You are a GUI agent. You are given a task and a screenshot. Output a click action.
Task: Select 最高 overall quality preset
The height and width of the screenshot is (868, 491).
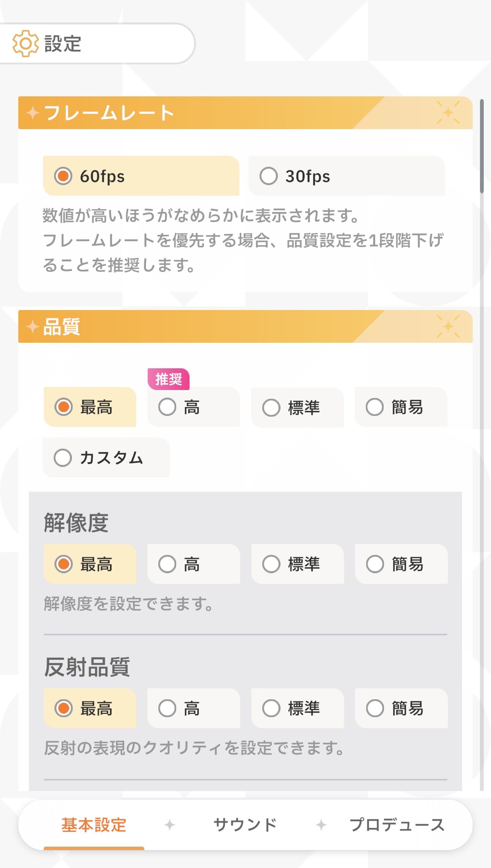(x=90, y=407)
